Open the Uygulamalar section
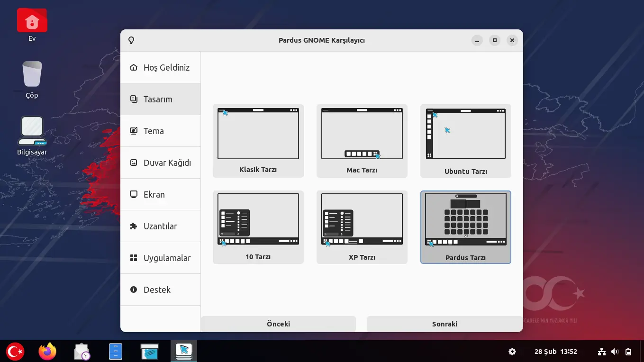Viewport: 644px width, 362px height. pos(161,258)
